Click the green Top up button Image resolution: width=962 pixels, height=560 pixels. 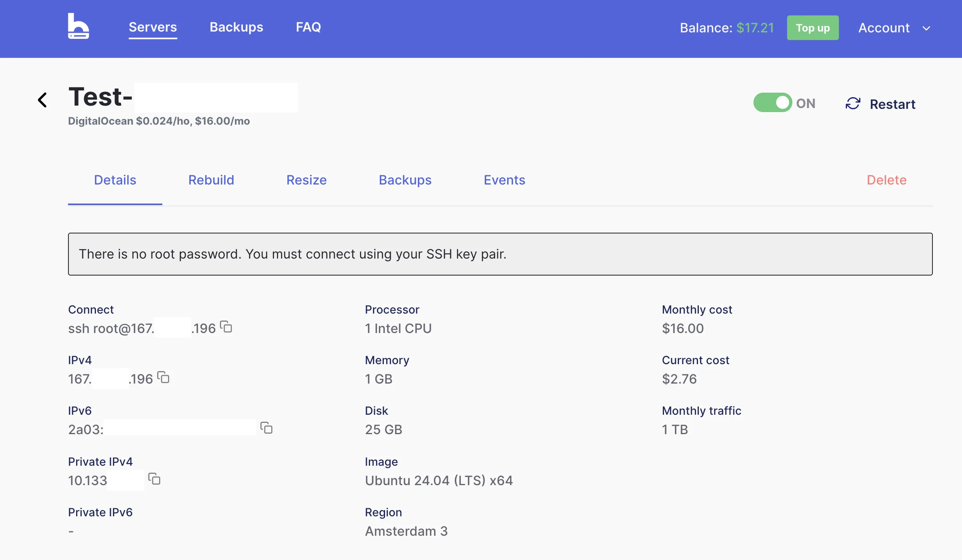pos(813,28)
